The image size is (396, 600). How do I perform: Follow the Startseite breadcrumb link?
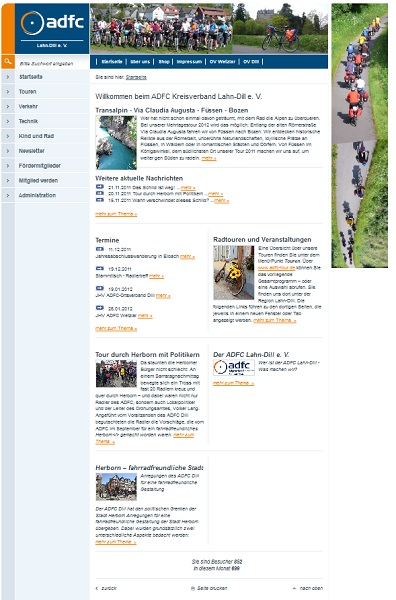(x=136, y=77)
